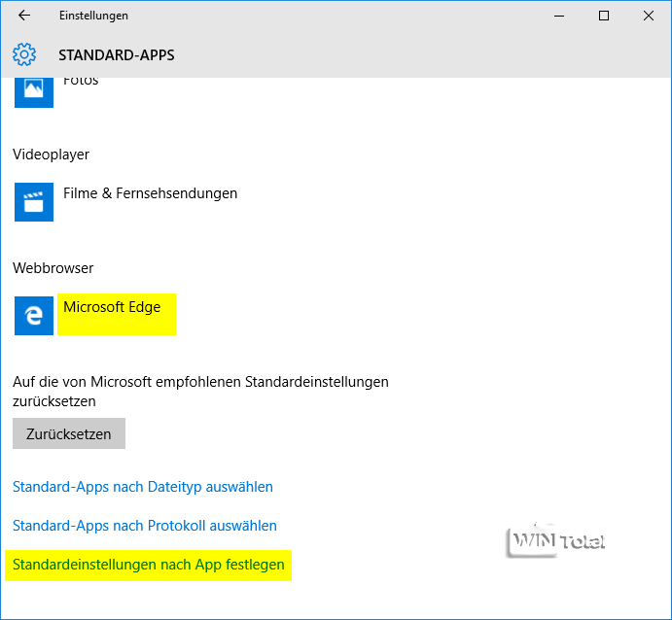Screen dimensions: 672x620
Task: Click the Einstellungen window title
Action: pos(93,16)
